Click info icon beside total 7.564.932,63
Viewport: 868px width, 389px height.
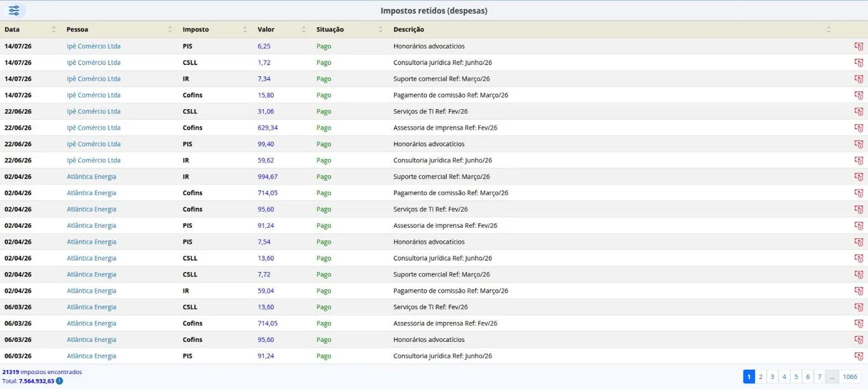tap(60, 381)
